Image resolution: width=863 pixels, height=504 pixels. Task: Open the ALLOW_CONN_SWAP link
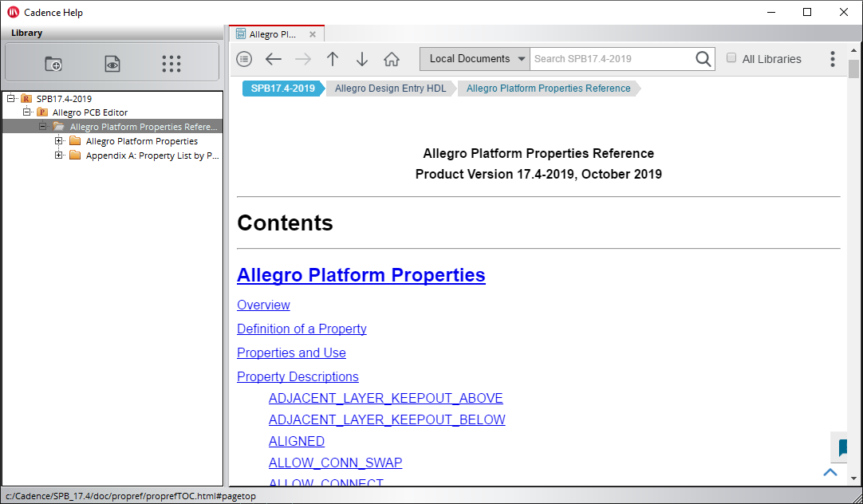coord(335,463)
